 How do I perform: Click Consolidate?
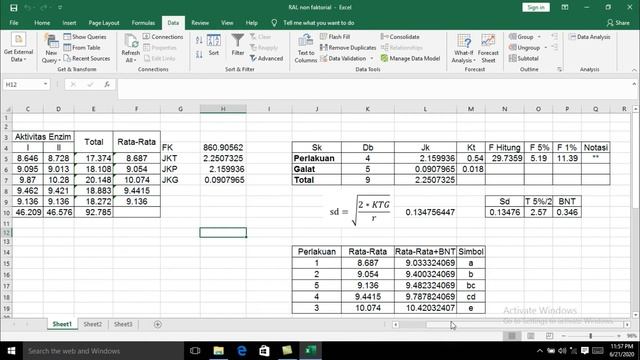pos(400,37)
